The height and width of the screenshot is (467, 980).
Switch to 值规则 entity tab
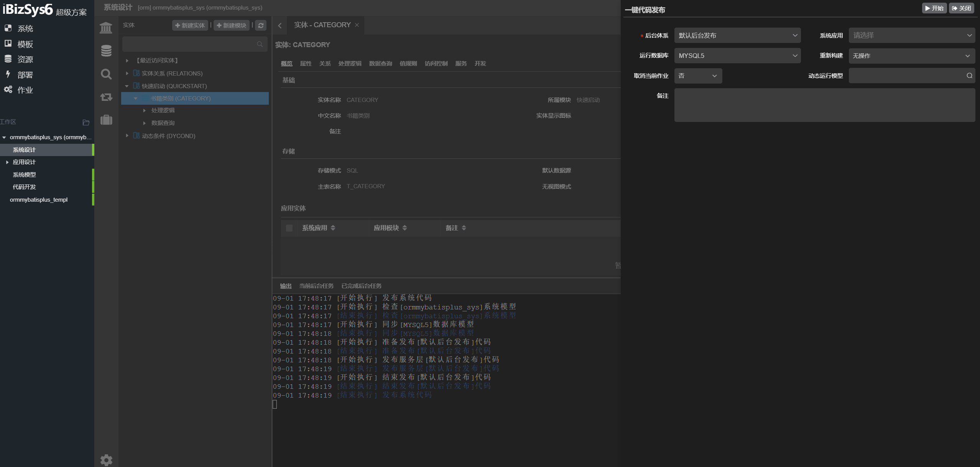click(x=408, y=64)
